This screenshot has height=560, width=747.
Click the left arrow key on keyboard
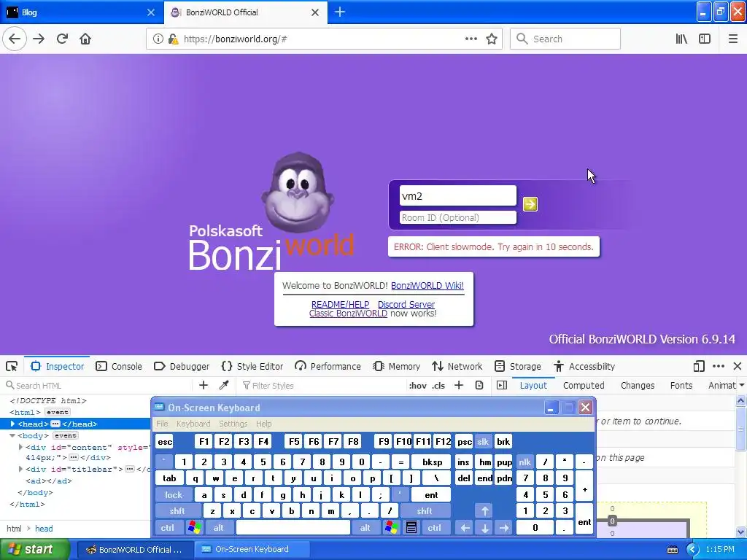pyautogui.click(x=465, y=528)
